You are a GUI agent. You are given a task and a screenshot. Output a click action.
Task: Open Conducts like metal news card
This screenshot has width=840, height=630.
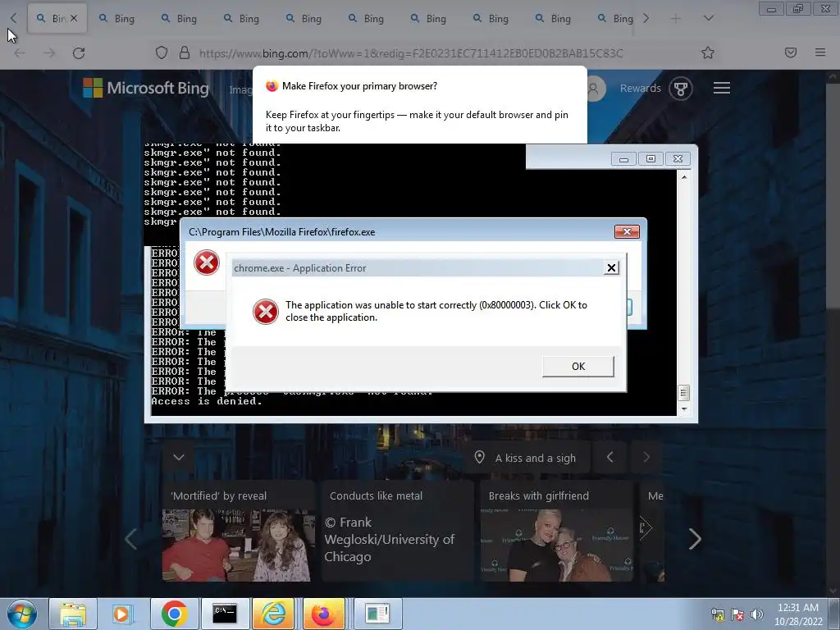[398, 531]
